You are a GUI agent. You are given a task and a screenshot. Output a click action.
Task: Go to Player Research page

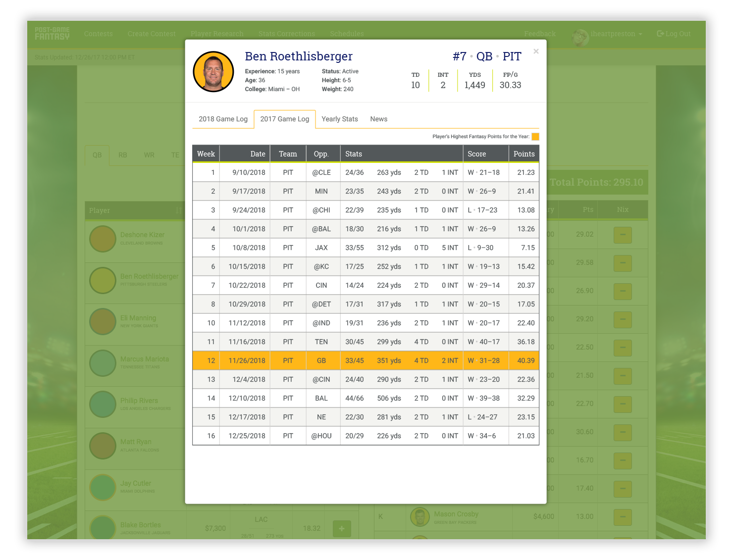pyautogui.click(x=217, y=34)
